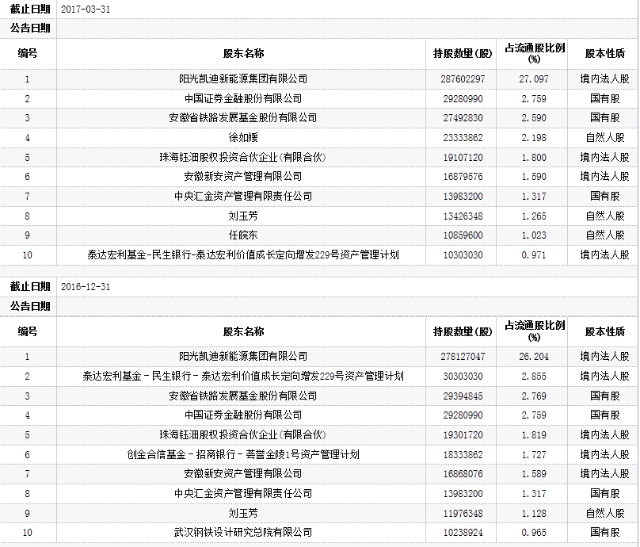This screenshot has height=547, width=640.
Task: Select 创金合信基金 招商银行 asset plan row name
Action: tap(243, 454)
